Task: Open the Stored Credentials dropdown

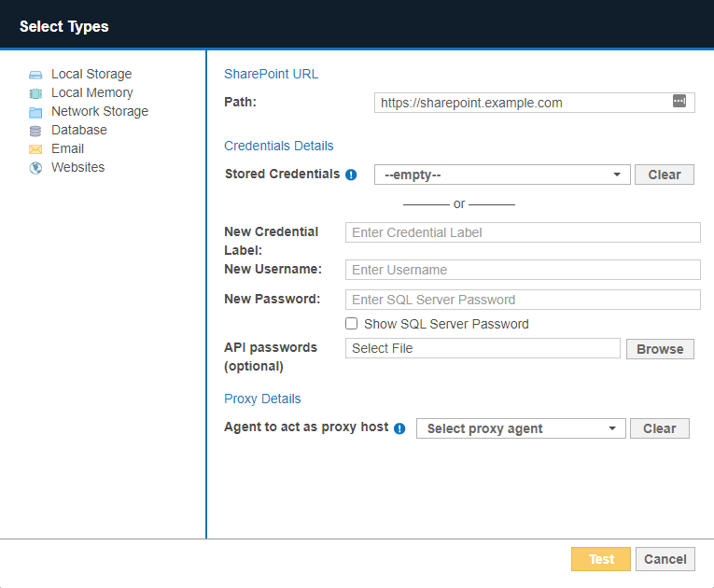Action: coord(502,175)
